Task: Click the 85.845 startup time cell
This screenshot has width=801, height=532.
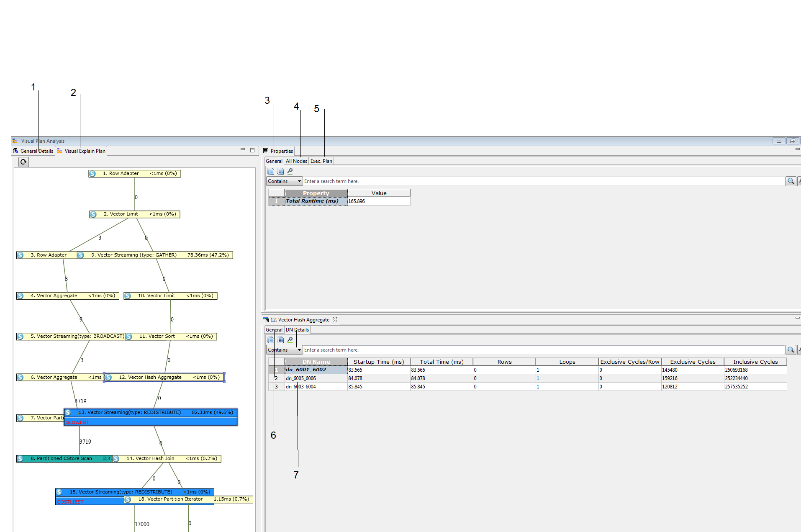Action: click(379, 387)
